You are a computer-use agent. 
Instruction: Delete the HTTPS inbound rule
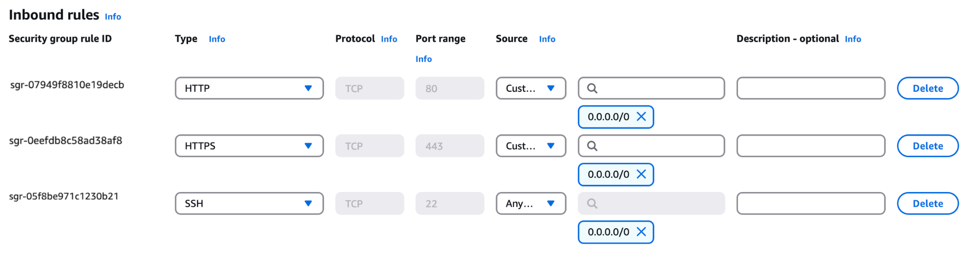(x=927, y=146)
